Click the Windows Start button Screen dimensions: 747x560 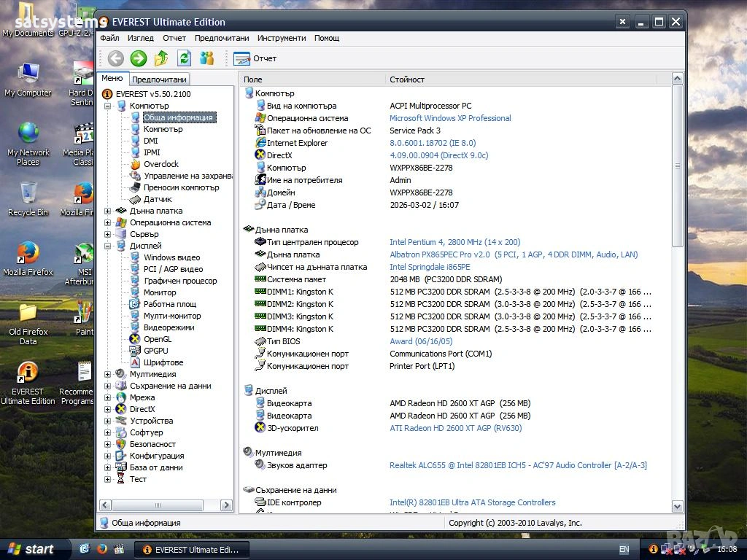pyautogui.click(x=31, y=549)
